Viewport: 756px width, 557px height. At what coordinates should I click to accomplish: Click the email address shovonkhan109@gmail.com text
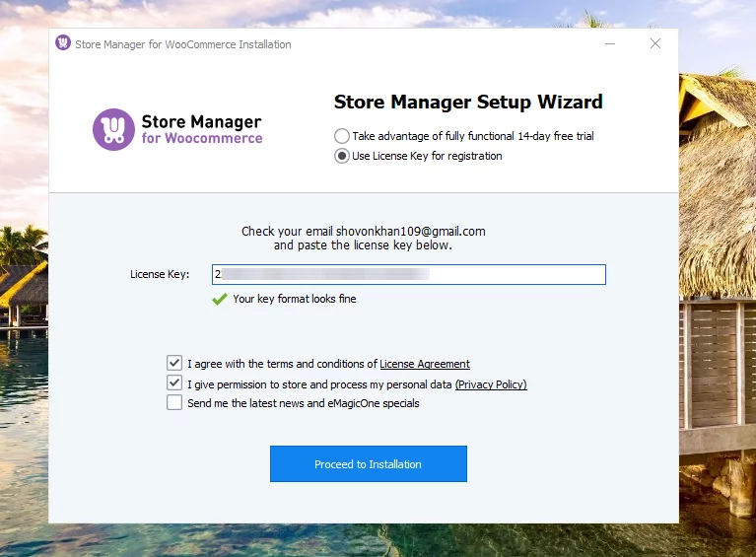[411, 232]
